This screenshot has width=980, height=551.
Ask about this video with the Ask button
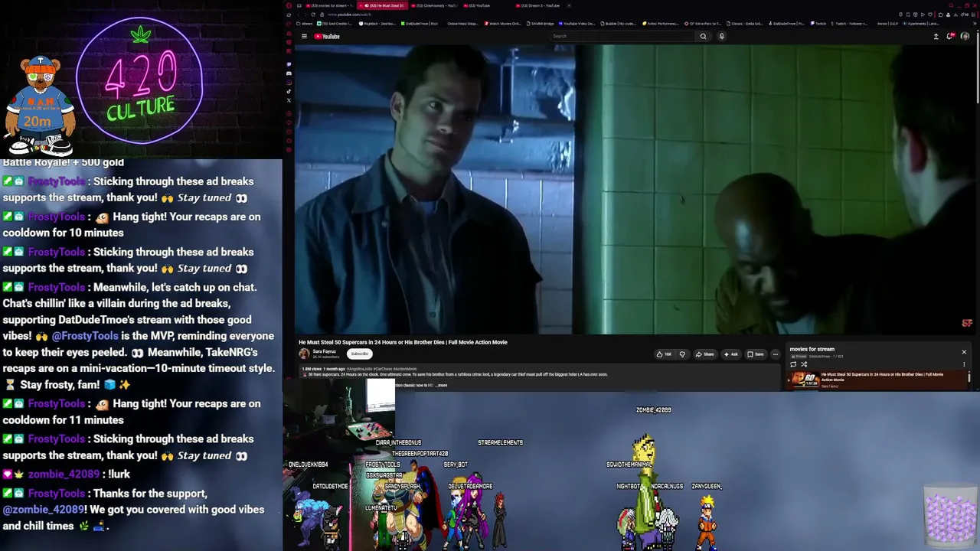click(730, 354)
